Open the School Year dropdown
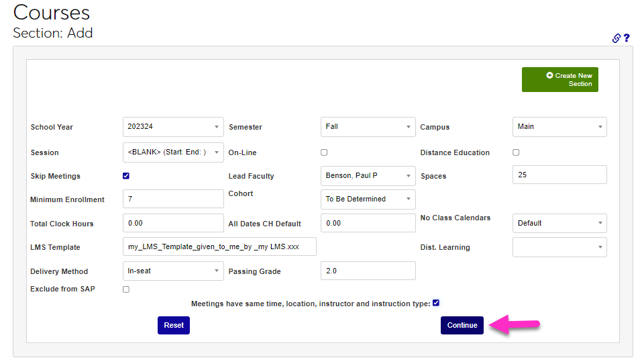The image size is (644, 364). [x=173, y=127]
